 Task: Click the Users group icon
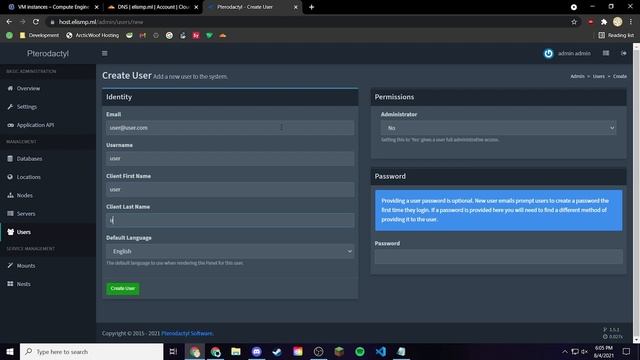[x=10, y=232]
